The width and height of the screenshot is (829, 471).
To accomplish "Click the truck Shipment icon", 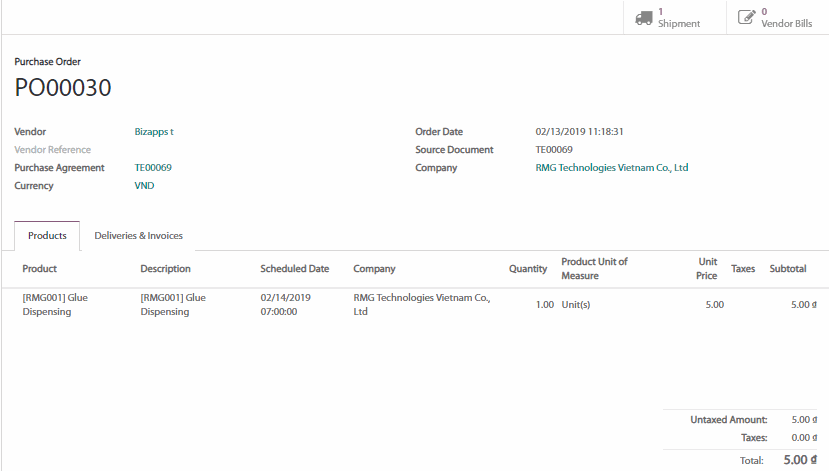I will click(x=644, y=17).
